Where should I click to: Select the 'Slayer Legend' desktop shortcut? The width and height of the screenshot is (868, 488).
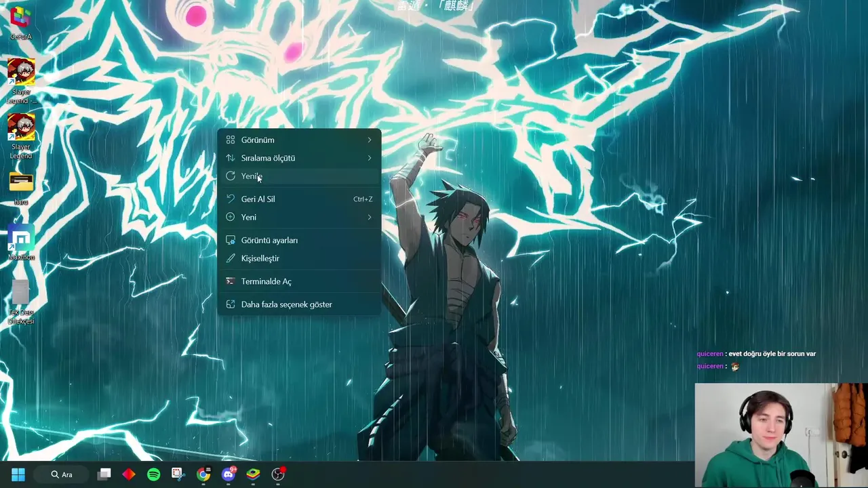tap(21, 136)
